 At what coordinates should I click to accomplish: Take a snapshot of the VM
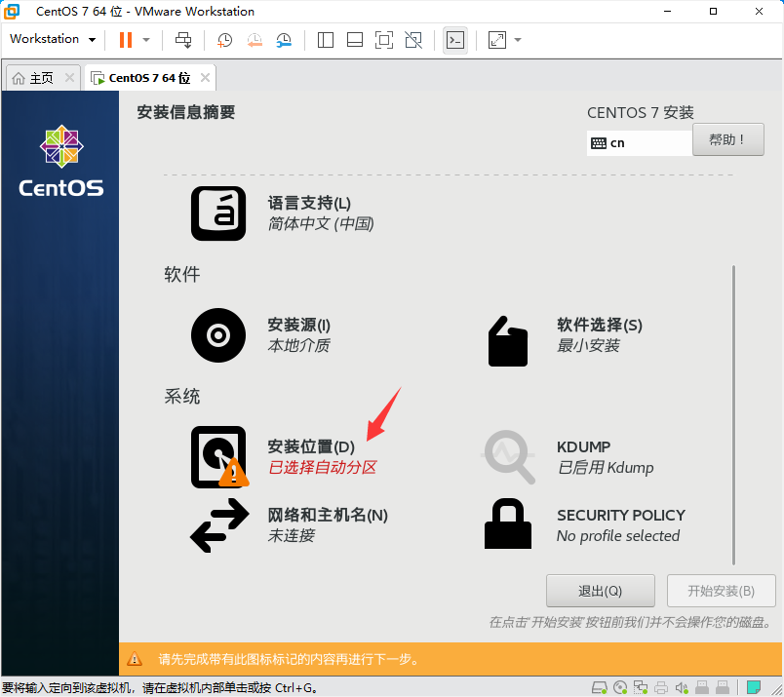pos(224,40)
